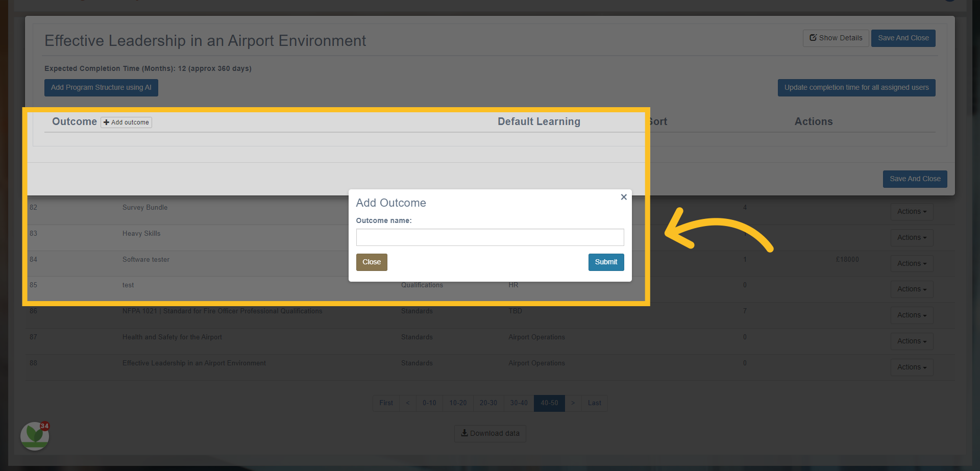
Task: Close the Add Outcome dialog with X
Action: coord(623,197)
